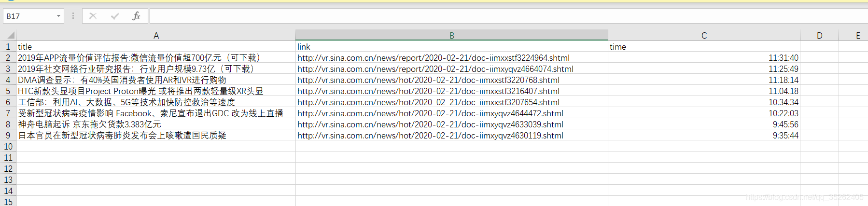868x206 pixels.
Task: Click time cell 9:35:44
Action: [x=704, y=136]
